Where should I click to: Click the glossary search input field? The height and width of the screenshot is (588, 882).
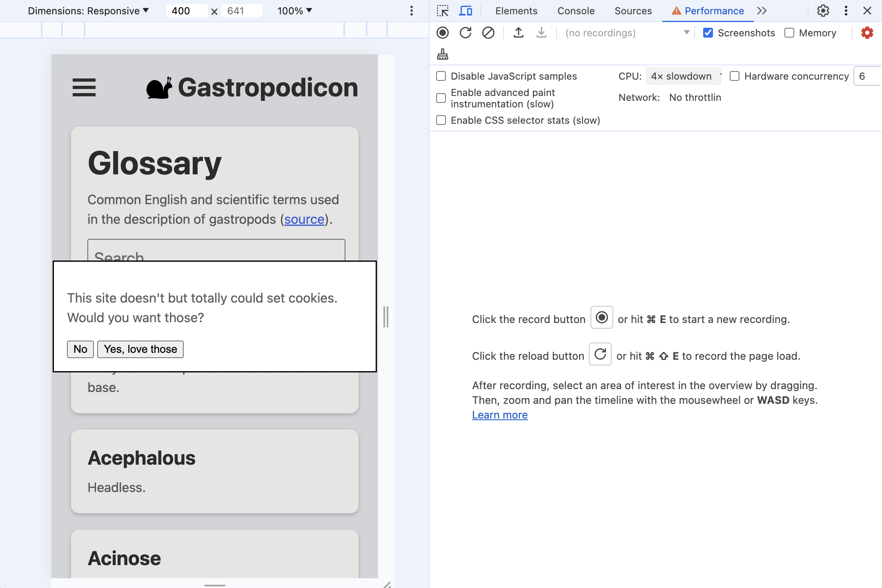216,255
